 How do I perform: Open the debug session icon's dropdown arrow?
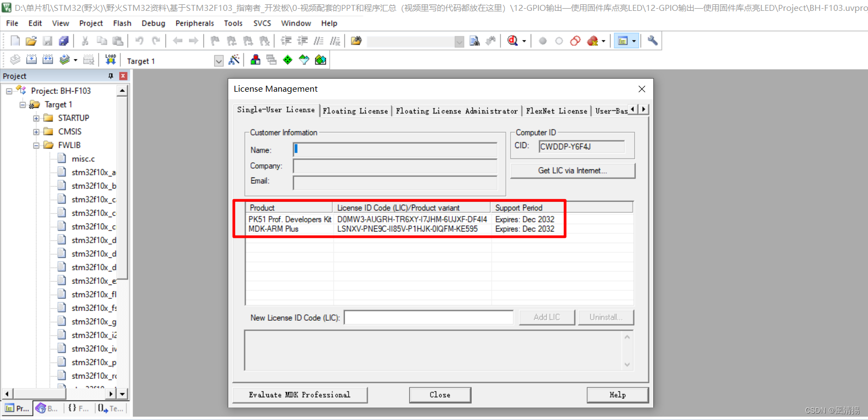524,41
